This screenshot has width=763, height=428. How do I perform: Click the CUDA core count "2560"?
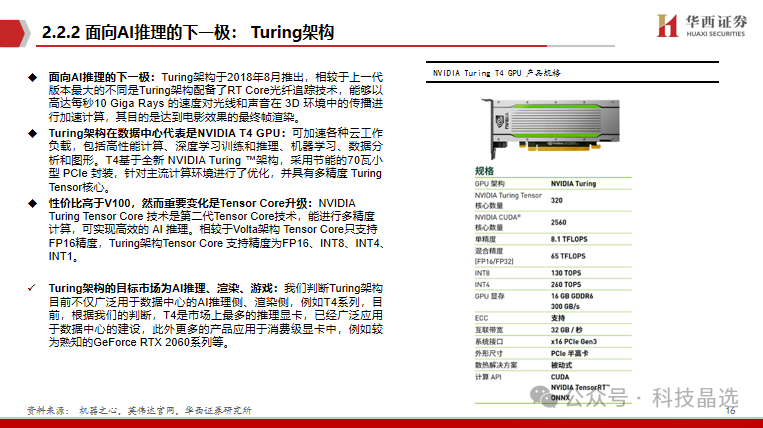pos(559,222)
